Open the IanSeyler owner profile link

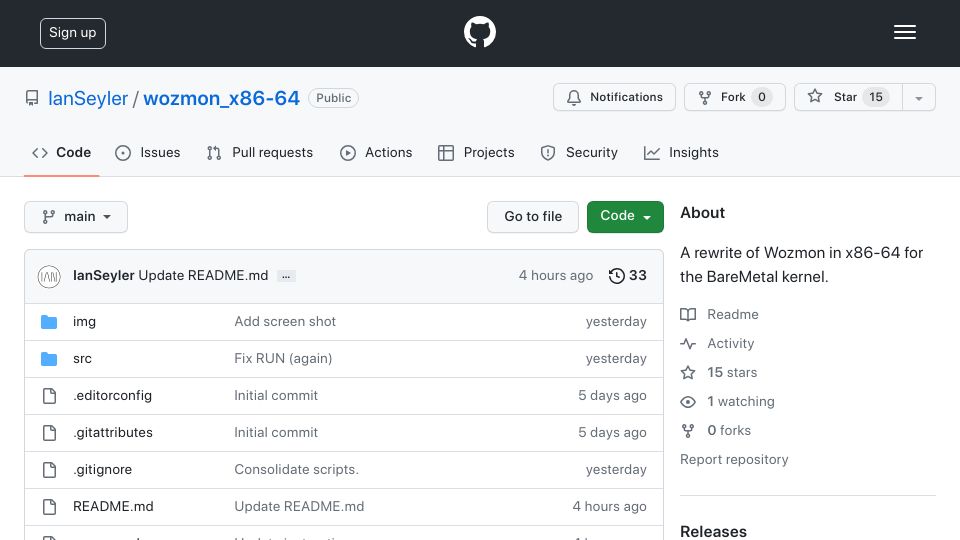point(88,98)
